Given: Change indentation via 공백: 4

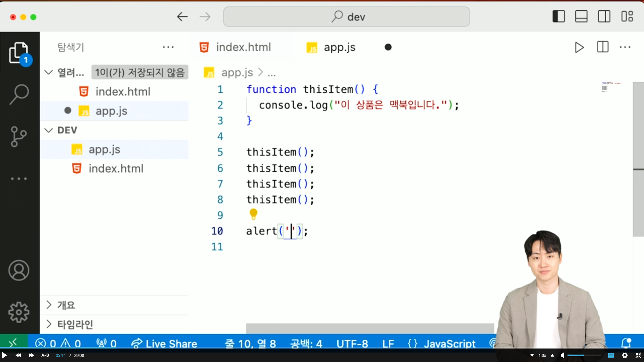Looking at the screenshot, I should point(306,343).
